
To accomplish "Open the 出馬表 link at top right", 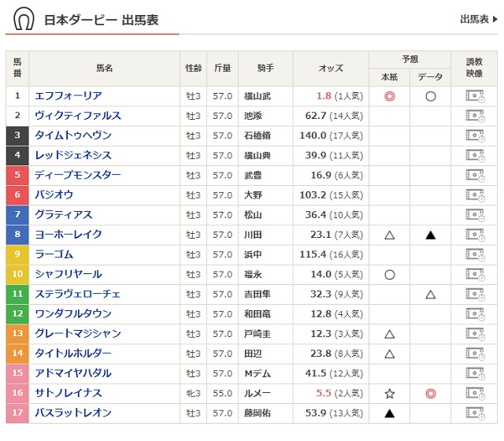I will click(478, 20).
